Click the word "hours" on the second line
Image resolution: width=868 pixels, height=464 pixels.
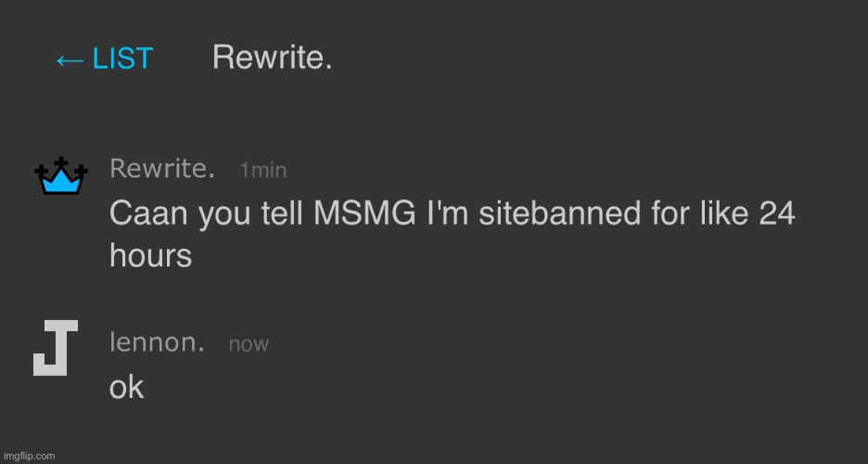coord(150,256)
